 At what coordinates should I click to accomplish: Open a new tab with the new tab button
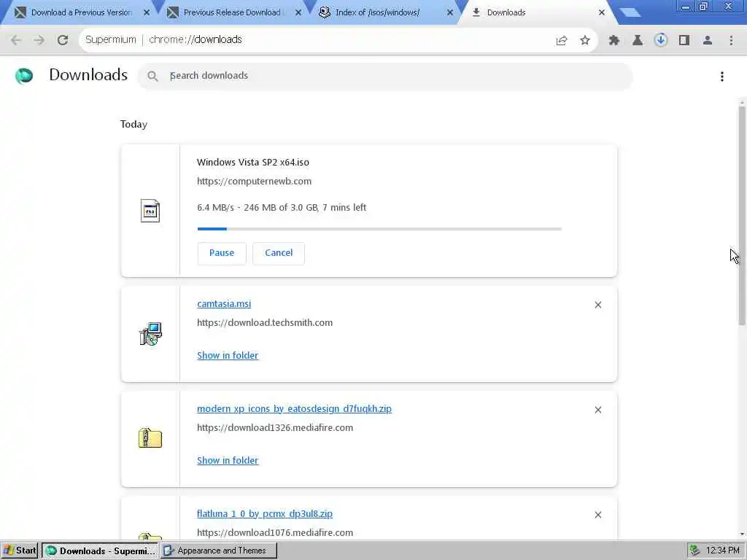pyautogui.click(x=630, y=12)
